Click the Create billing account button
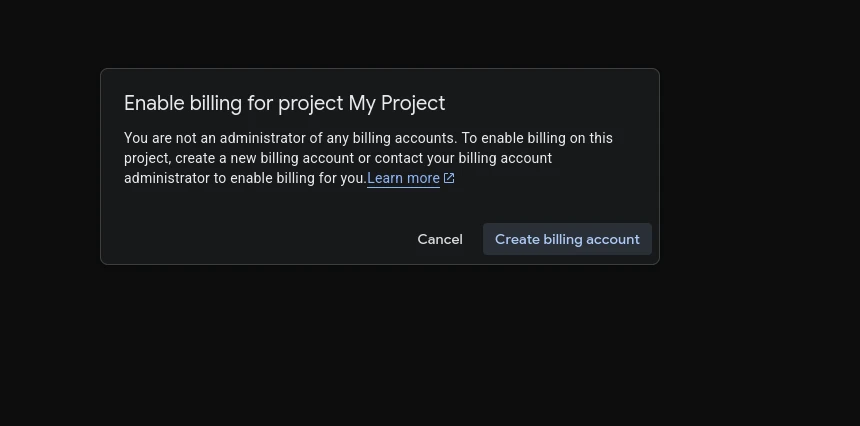 (x=567, y=239)
